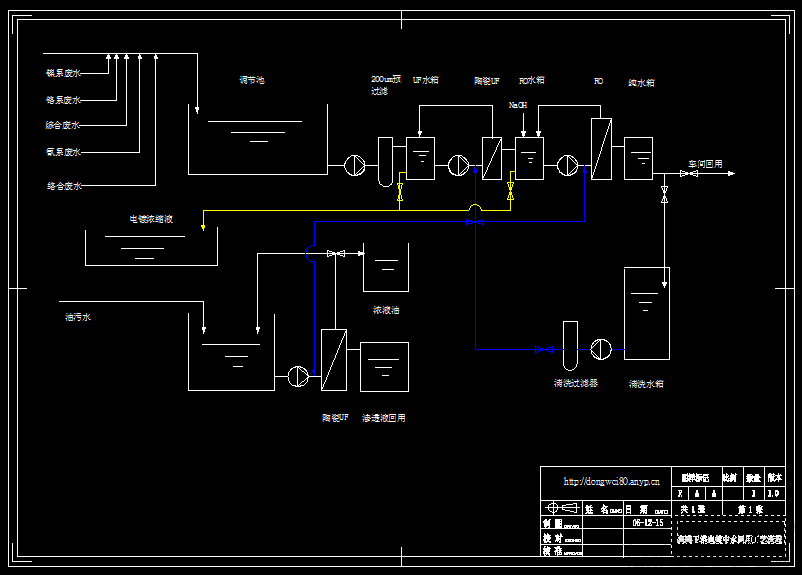
Task: Select the large 调节池 basin outline
Action: click(x=258, y=139)
